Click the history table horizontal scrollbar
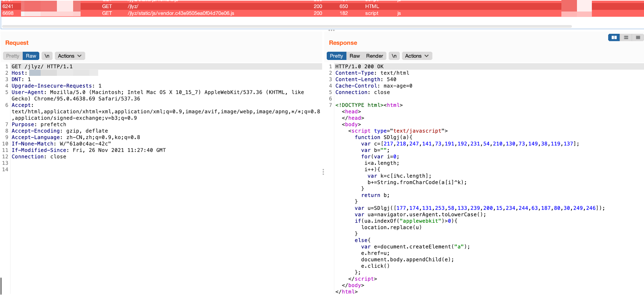Viewport: 644px width, 300px height. click(287, 26)
